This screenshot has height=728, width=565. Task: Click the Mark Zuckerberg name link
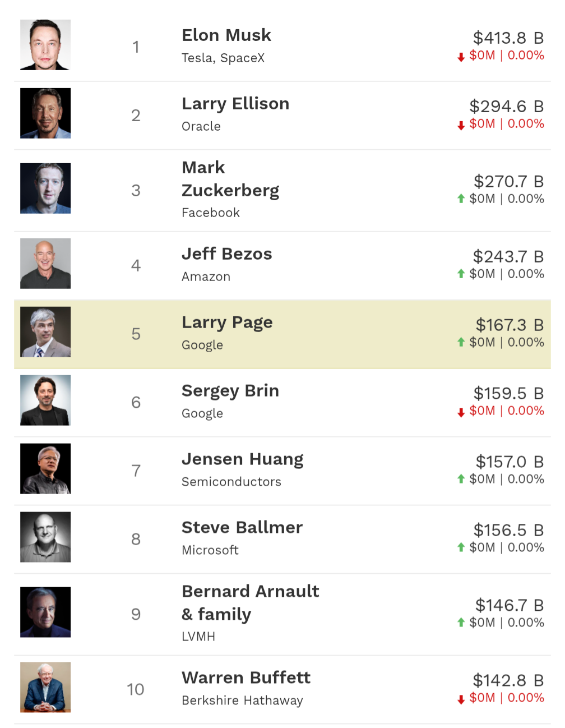pos(230,179)
